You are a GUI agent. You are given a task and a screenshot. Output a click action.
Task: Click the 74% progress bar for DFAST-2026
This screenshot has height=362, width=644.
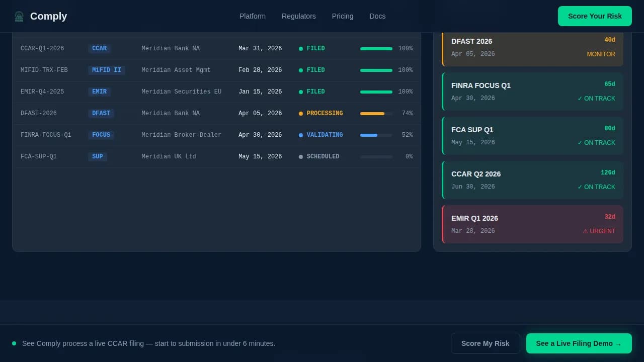click(x=376, y=114)
